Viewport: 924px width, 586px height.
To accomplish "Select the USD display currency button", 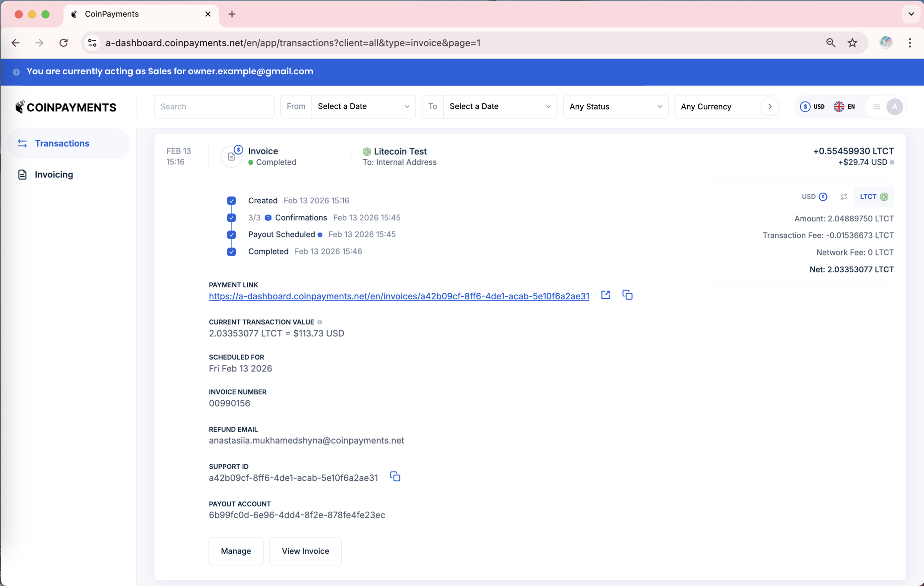I will [812, 106].
